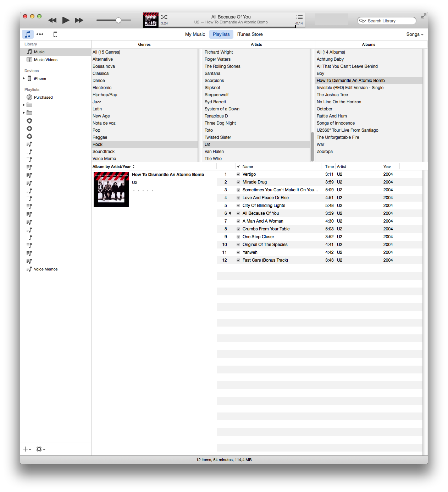The height and width of the screenshot is (492, 448).
Task: Uncheck the City Of Blinding Lights checkbox
Action: pyautogui.click(x=238, y=206)
